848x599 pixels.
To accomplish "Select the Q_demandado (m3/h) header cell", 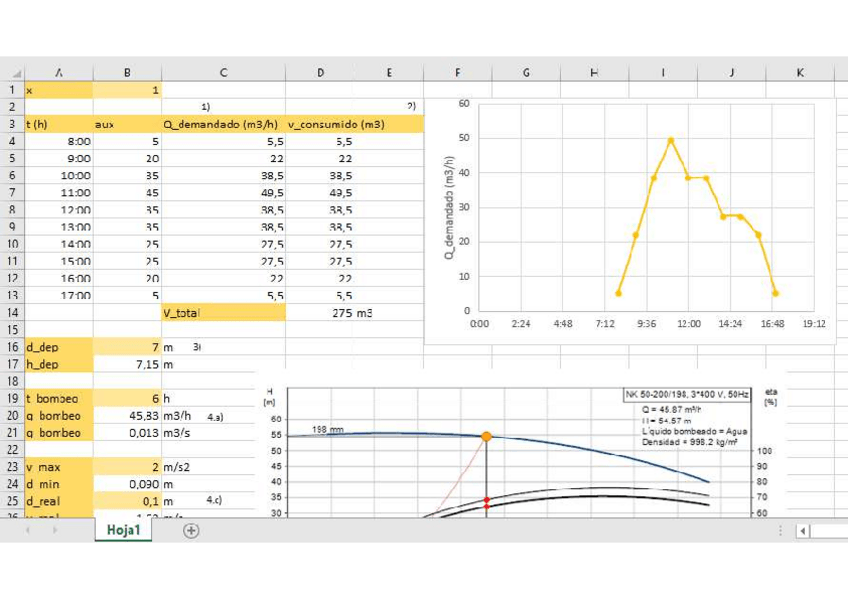I will point(223,124).
